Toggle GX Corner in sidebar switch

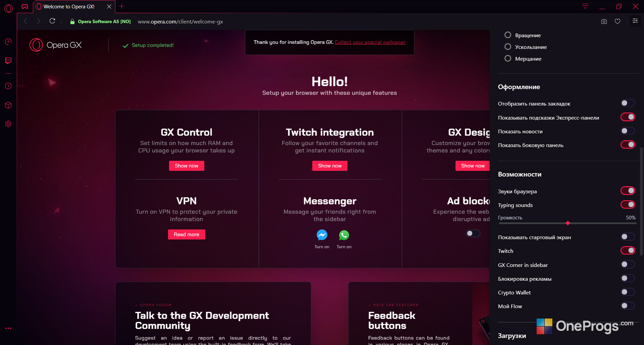pyautogui.click(x=628, y=265)
